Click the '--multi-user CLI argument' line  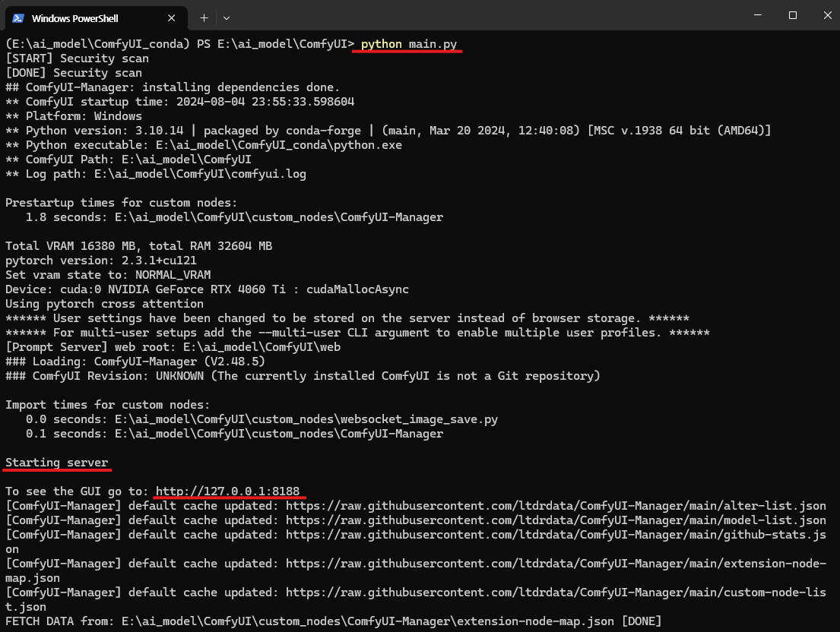[357, 333]
